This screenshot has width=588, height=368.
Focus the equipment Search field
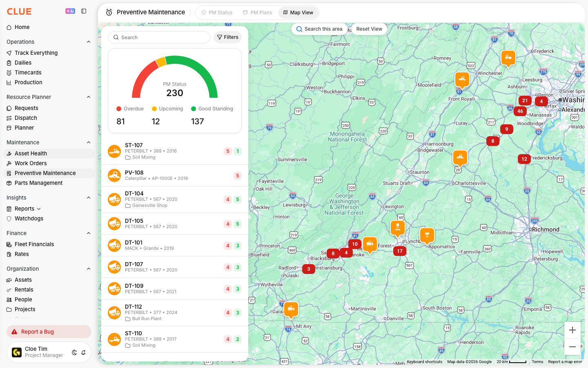point(159,37)
